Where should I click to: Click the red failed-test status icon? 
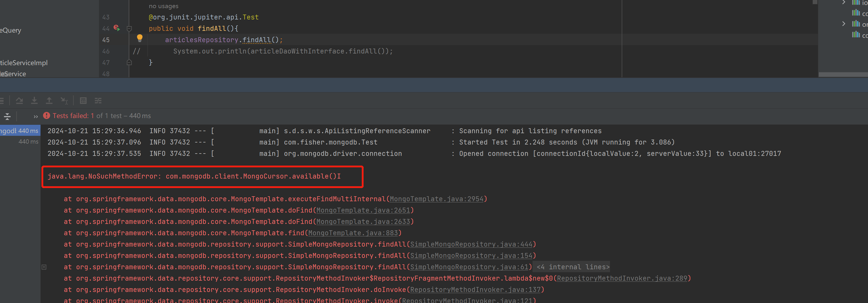click(x=47, y=115)
